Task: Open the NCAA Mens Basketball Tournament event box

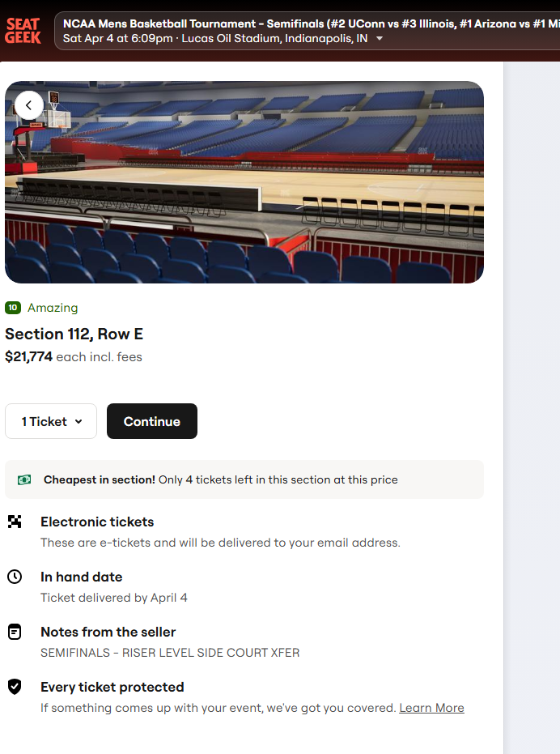Action: coord(308,31)
